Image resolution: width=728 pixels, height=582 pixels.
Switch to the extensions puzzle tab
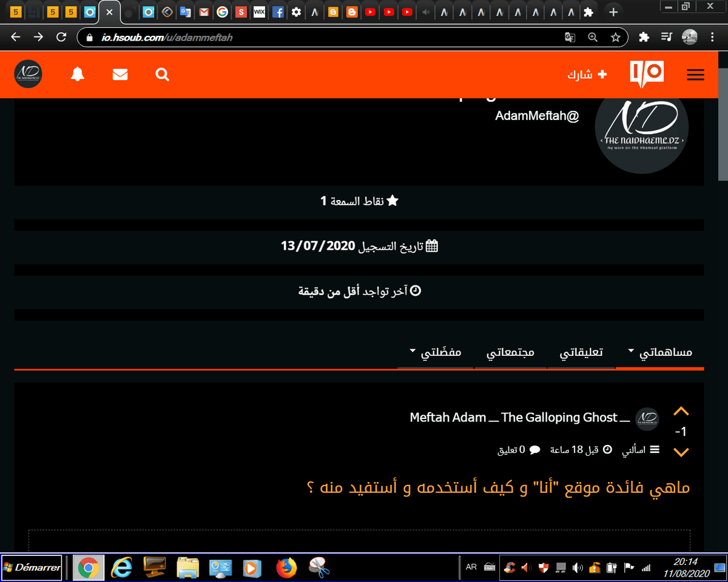(588, 12)
